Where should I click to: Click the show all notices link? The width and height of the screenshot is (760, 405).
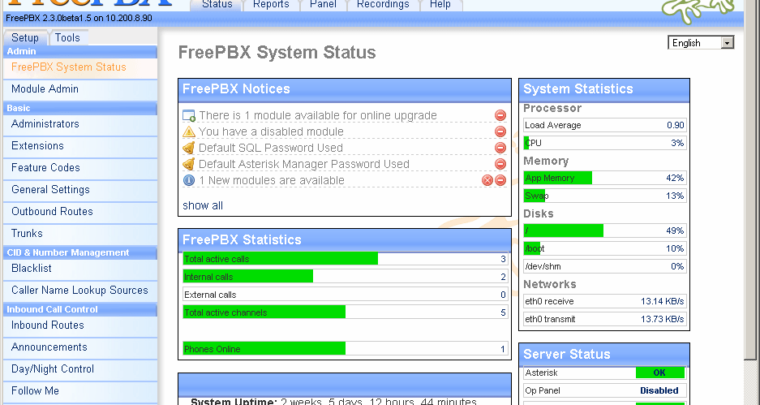[202, 206]
